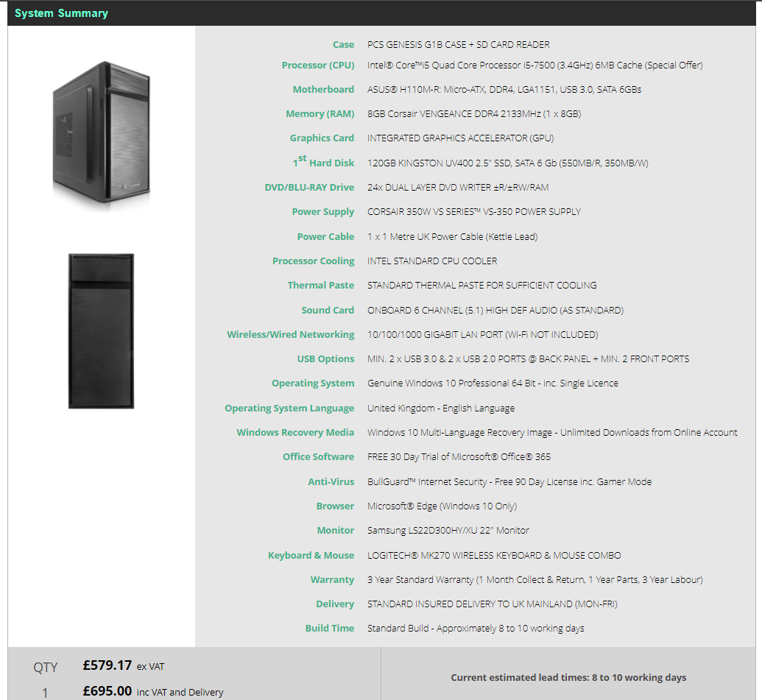This screenshot has width=762, height=700.
Task: Click the Samsung LS22D300HY/XU monitor text
Action: [x=448, y=530]
